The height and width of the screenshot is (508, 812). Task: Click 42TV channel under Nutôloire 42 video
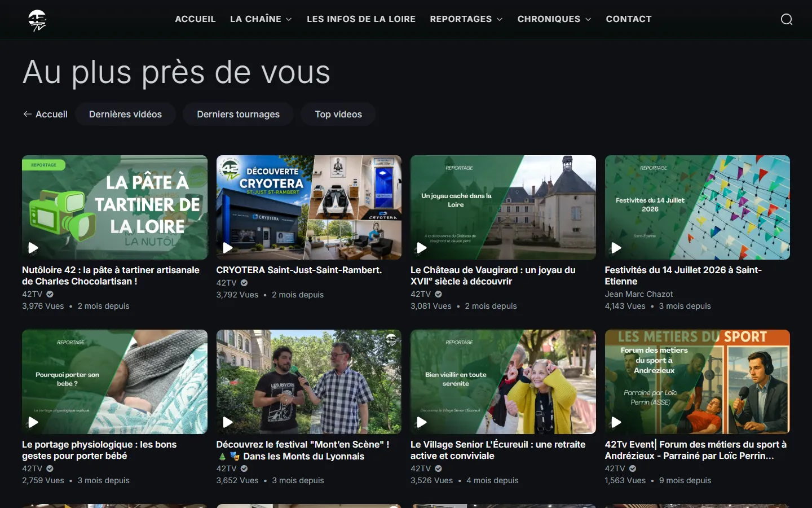click(32, 294)
